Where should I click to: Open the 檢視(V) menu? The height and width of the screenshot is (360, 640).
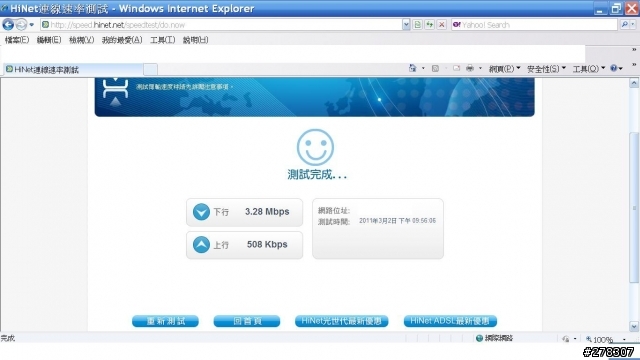click(81, 40)
